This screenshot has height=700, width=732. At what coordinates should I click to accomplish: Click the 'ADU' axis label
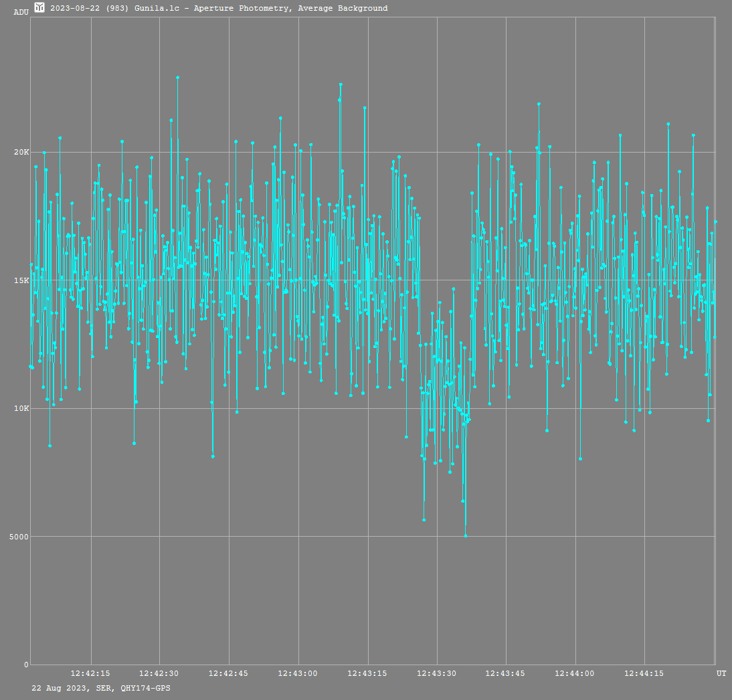click(x=21, y=12)
